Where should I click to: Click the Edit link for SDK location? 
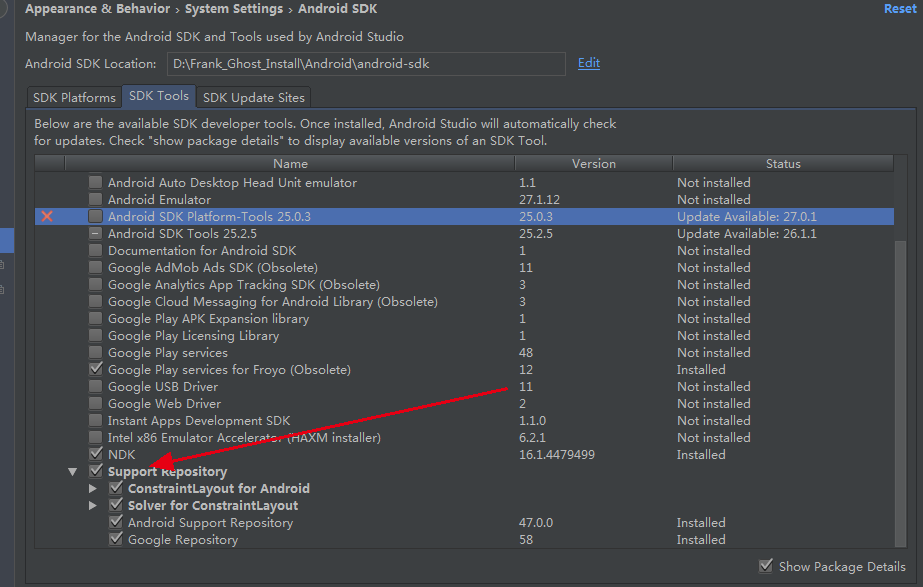tap(589, 63)
